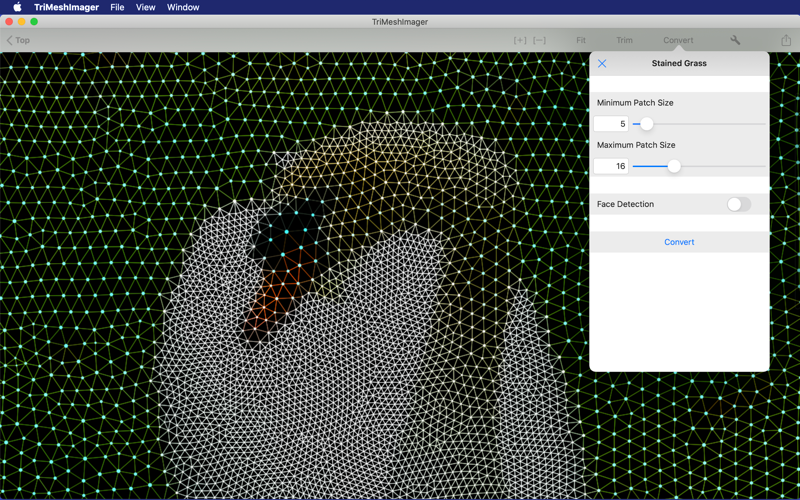Open the Window menu
Screen dimensions: 800x500
click(183, 7)
